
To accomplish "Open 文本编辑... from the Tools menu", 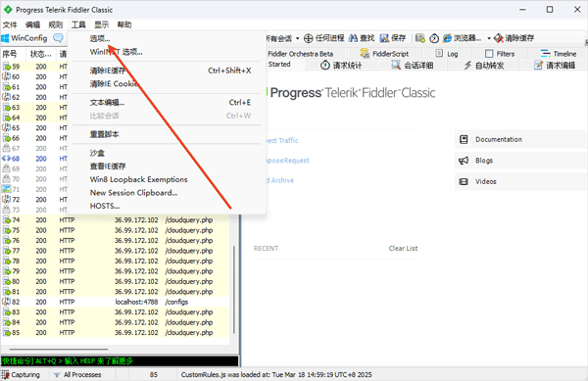I will pyautogui.click(x=107, y=102).
